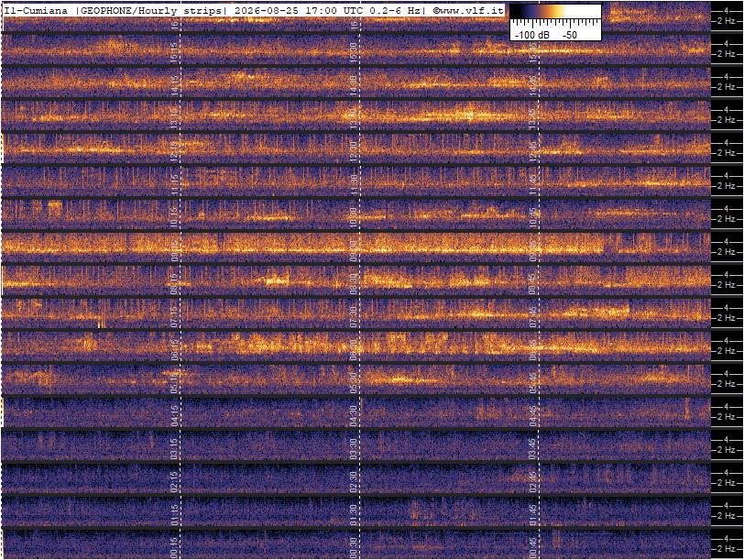
Task: Click the 03:30 time marker
Action: pos(354,448)
